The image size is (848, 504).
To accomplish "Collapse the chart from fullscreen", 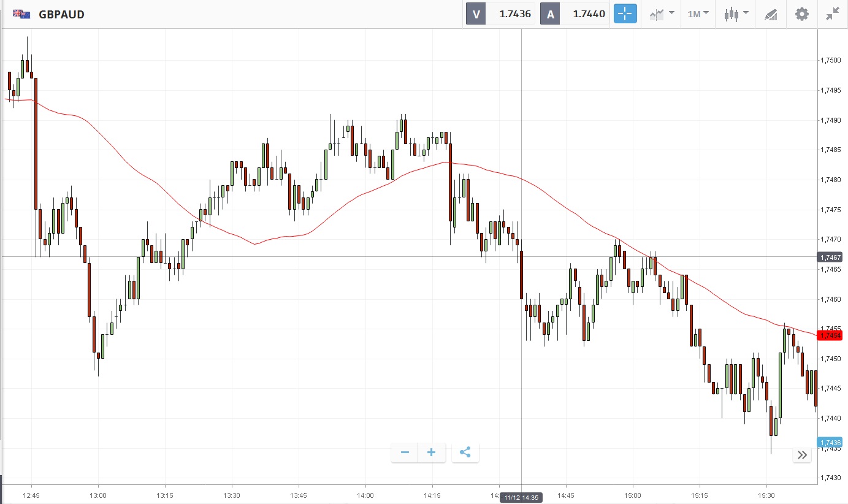I will (832, 14).
